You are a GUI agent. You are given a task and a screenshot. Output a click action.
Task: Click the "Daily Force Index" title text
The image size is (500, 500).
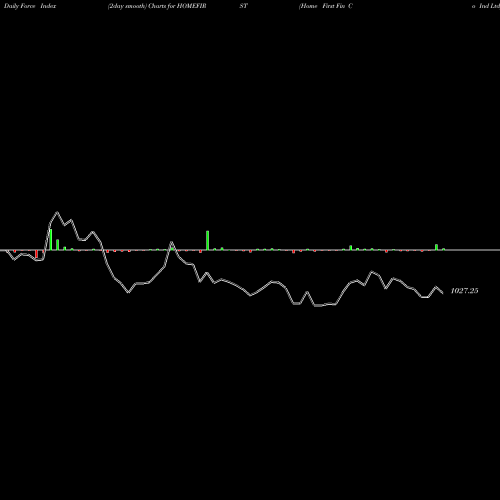30,6
